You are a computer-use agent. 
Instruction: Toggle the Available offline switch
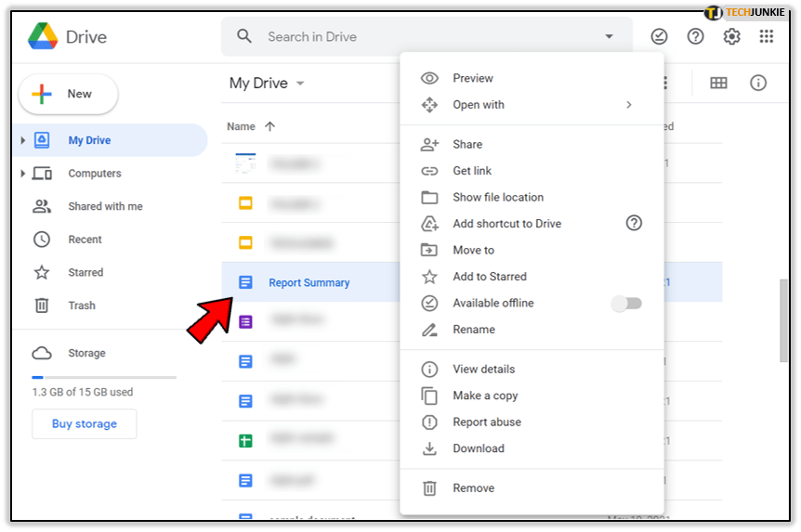click(x=626, y=304)
